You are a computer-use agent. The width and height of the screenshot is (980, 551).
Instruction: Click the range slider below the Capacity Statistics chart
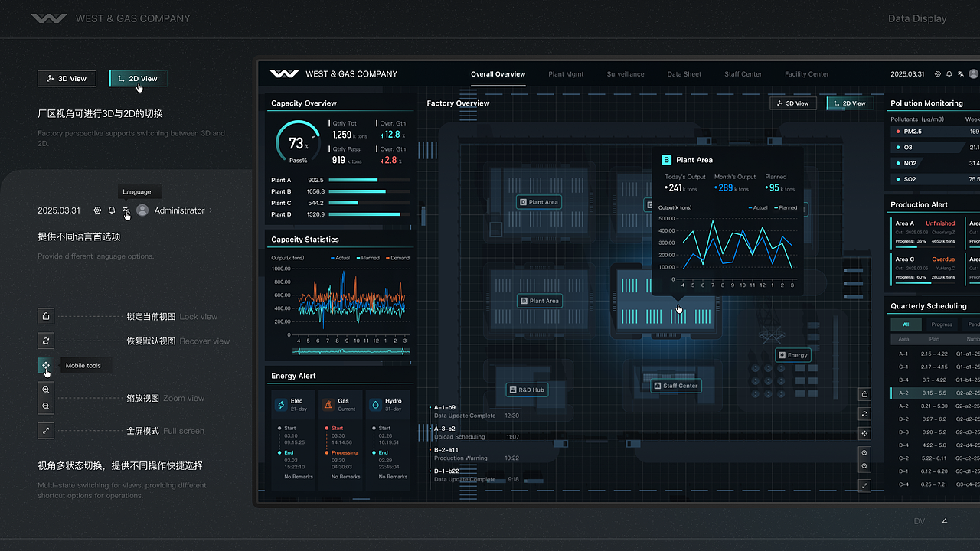(x=351, y=351)
